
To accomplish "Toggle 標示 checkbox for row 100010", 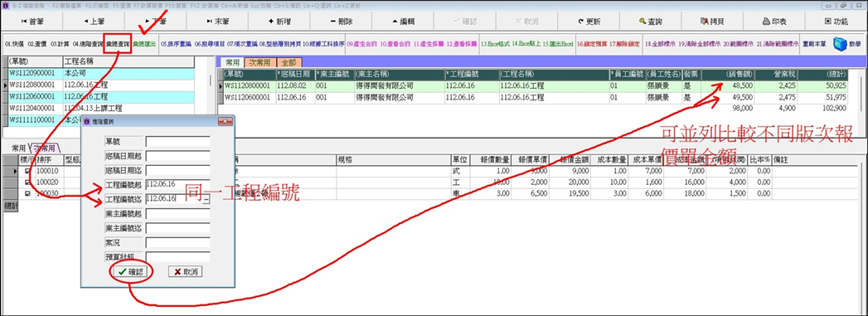I will [27, 172].
